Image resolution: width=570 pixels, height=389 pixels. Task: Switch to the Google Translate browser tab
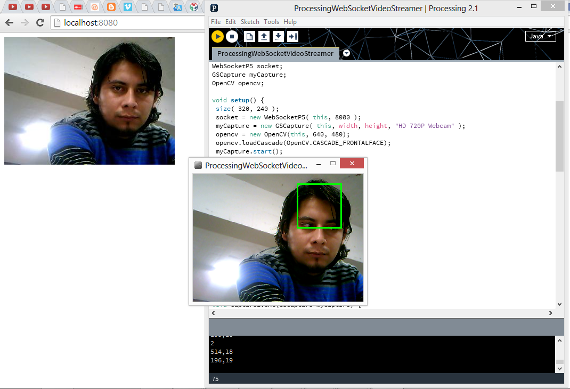tap(177, 7)
